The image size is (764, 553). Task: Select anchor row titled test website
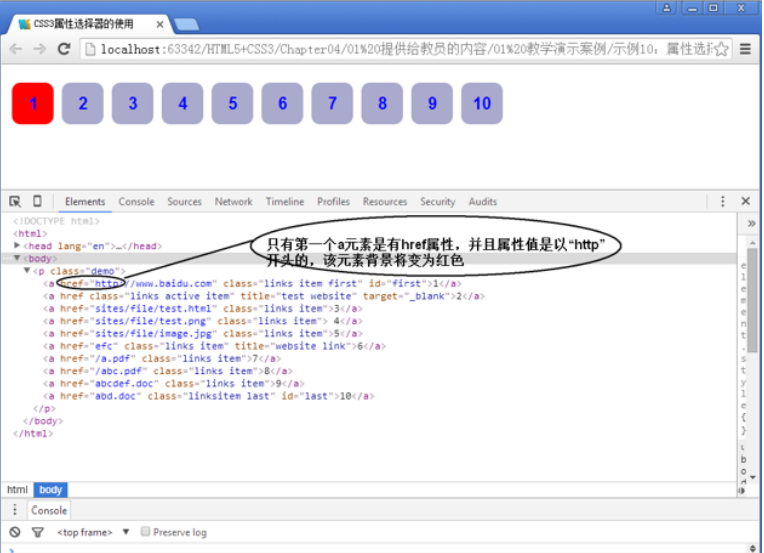pos(264,296)
